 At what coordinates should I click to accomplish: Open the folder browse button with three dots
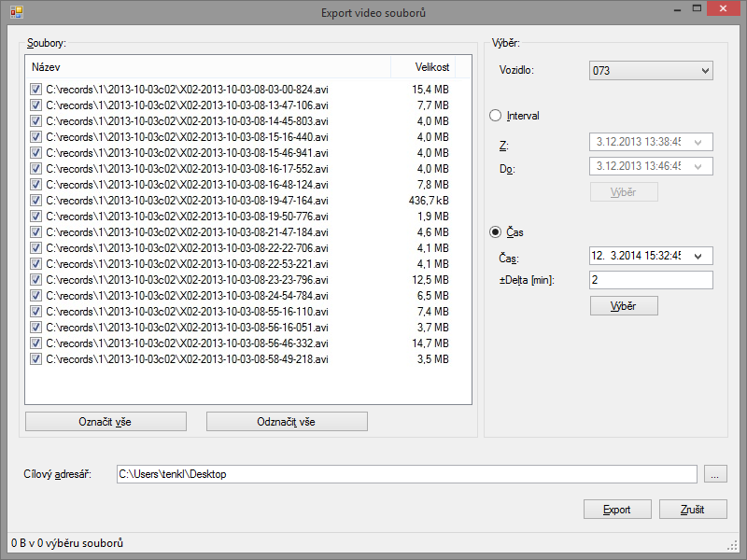tap(715, 474)
